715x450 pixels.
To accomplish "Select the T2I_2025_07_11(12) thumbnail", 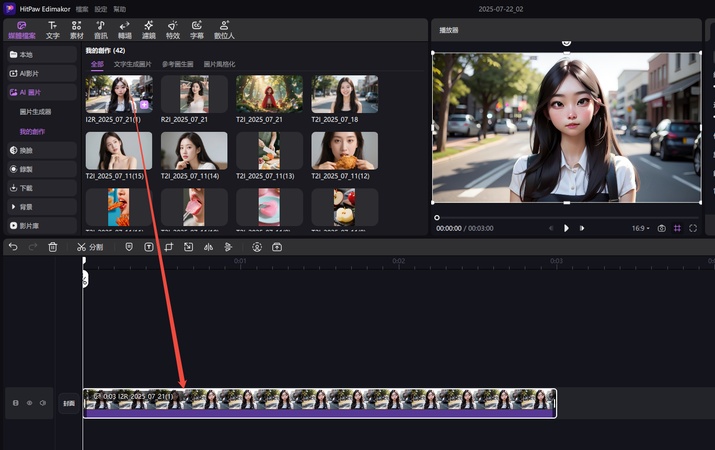I will tap(345, 151).
